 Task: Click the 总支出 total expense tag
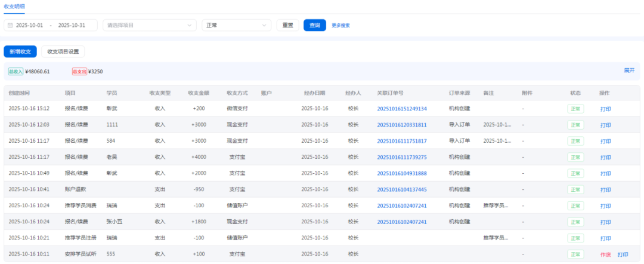click(79, 72)
